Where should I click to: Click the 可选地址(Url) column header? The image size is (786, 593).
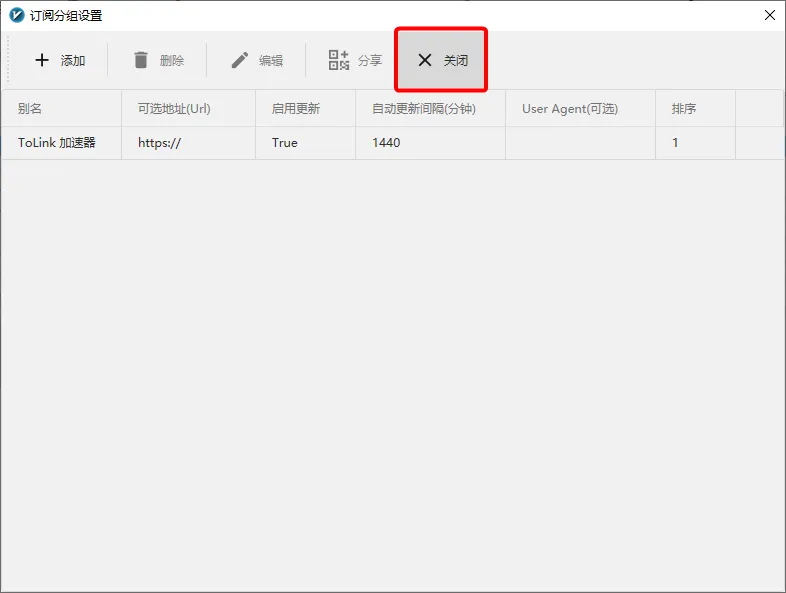click(188, 109)
